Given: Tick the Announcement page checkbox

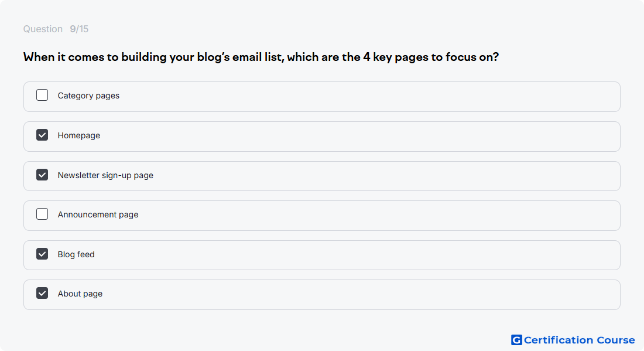Looking at the screenshot, I should [x=42, y=214].
